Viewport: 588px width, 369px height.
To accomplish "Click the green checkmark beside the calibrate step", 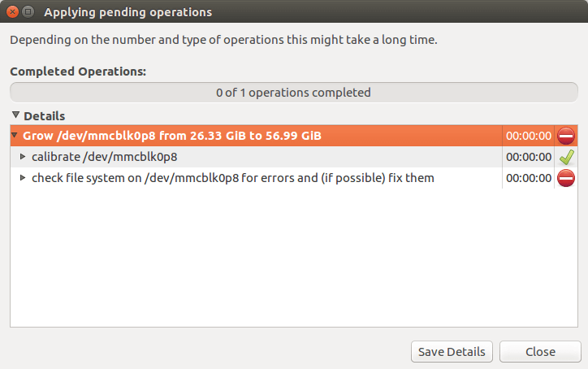I will (566, 157).
